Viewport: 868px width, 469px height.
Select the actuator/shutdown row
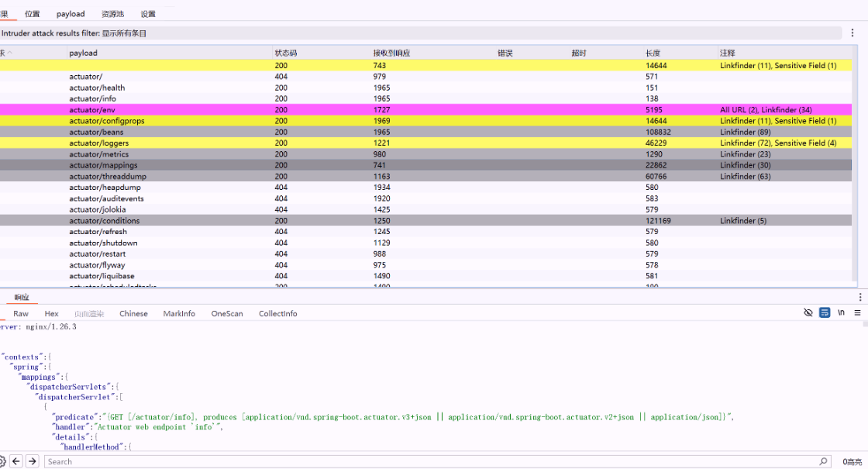tap(425, 243)
